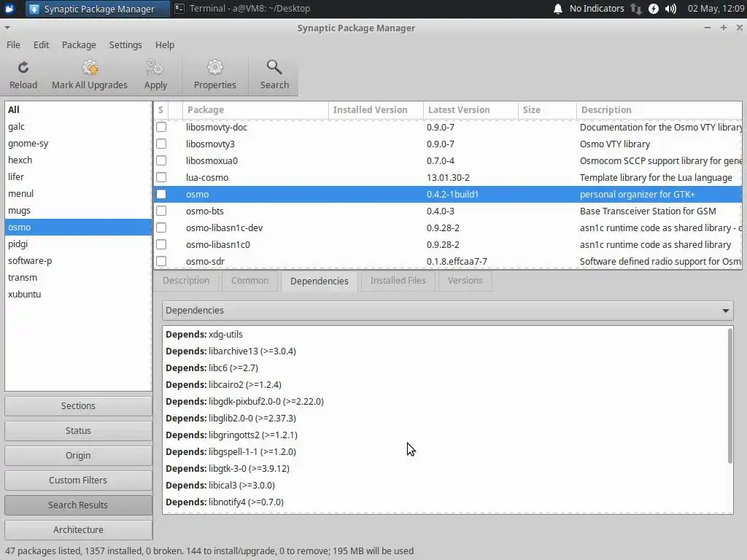Mark the osmo package checkbox
The height and width of the screenshot is (560, 747).
161,194
